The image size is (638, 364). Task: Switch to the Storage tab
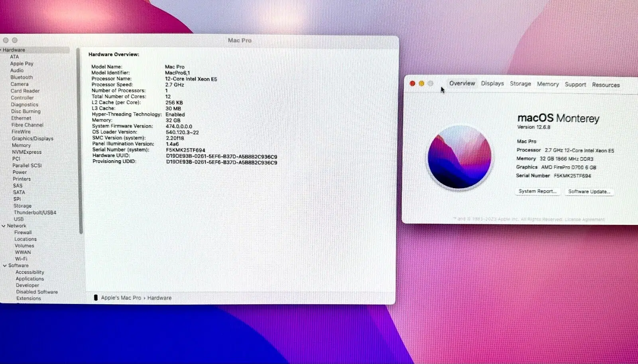[520, 84]
